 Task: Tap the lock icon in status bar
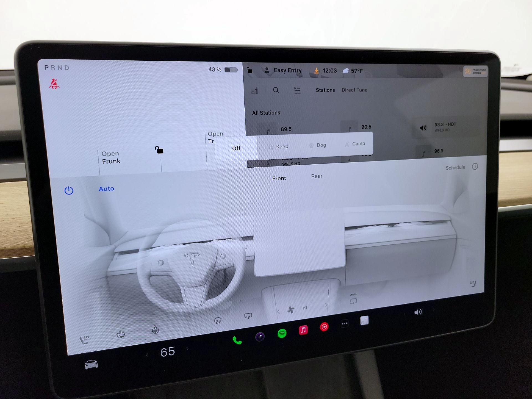point(249,70)
